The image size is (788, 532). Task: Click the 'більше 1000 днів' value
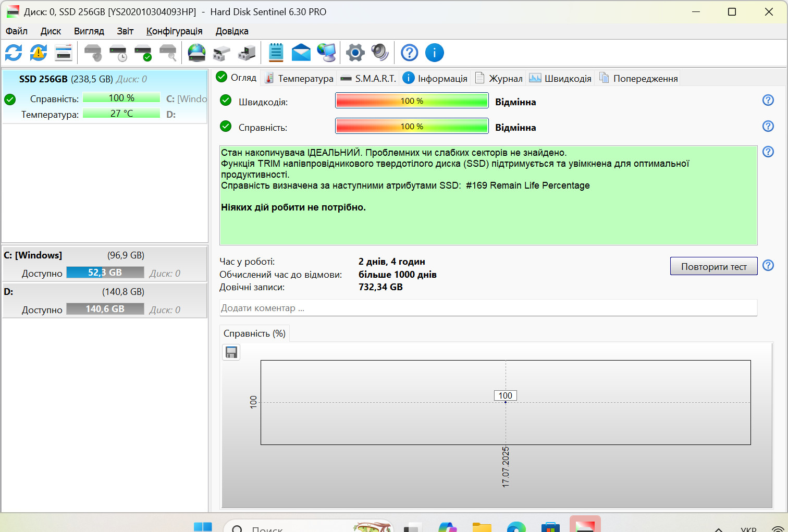[398, 275]
